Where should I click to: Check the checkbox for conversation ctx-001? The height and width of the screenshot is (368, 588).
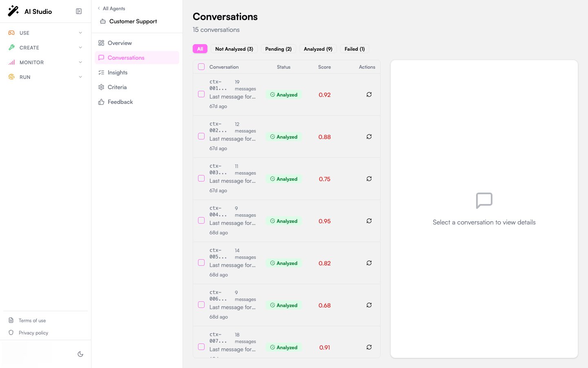201,94
